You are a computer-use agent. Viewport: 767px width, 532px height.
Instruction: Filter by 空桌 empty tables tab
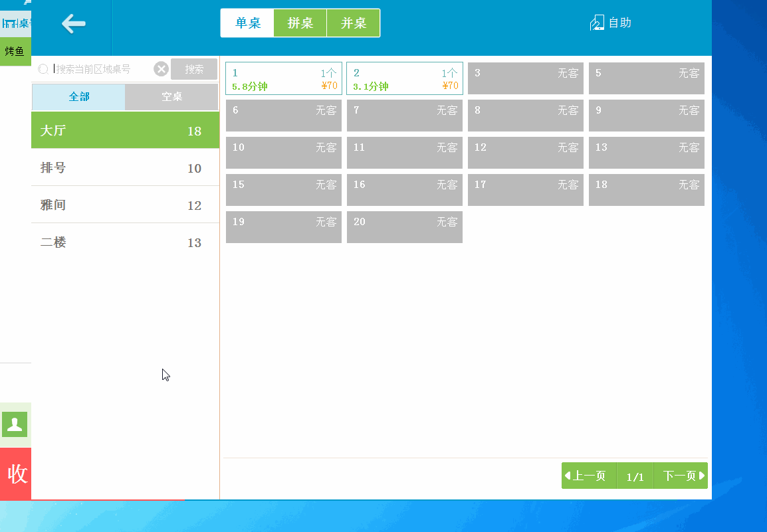click(171, 97)
